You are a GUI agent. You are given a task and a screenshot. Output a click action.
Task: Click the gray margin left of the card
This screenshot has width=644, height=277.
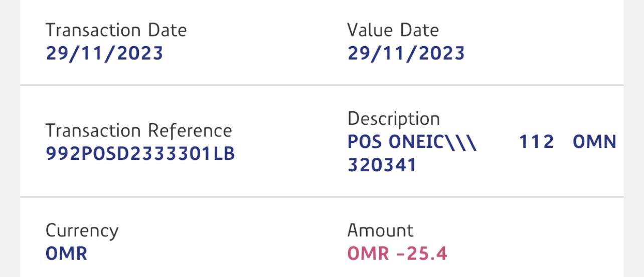[10, 138]
